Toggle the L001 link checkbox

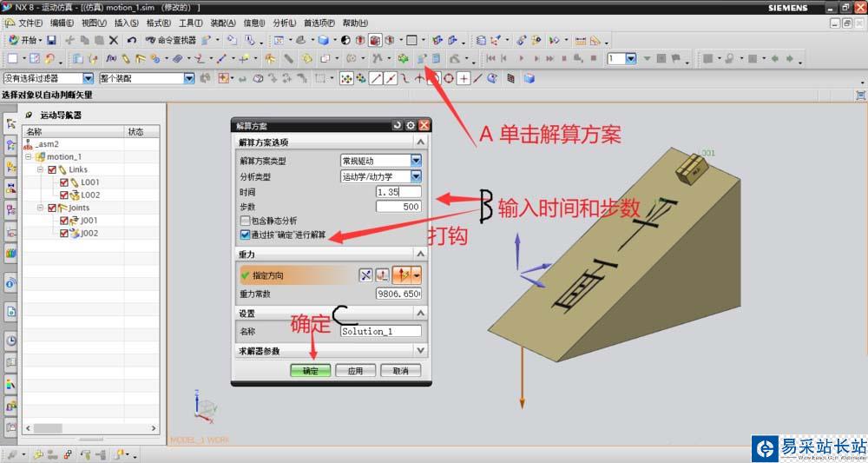pos(63,182)
